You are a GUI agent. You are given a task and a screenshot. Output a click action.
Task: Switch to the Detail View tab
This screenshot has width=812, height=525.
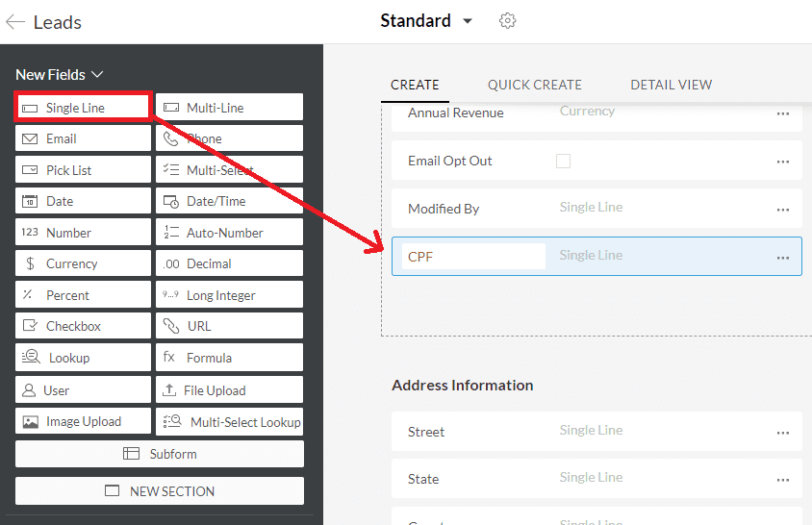click(671, 85)
